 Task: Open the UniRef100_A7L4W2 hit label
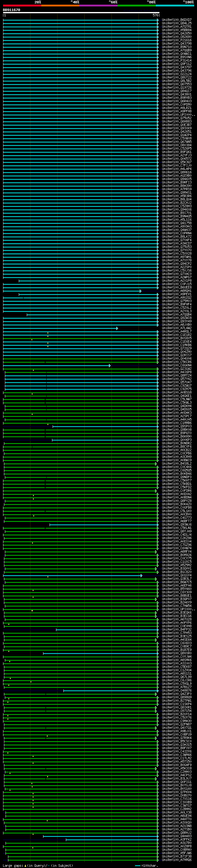(x=177, y=328)
